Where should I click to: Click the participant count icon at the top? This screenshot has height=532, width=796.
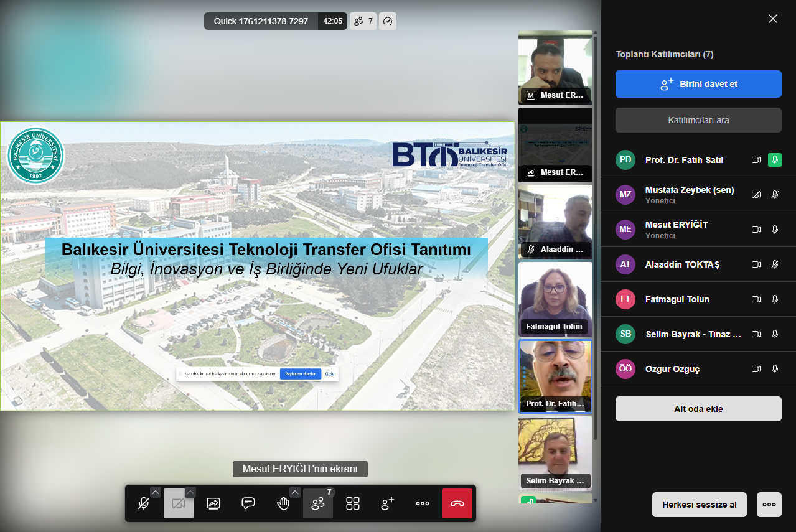363,21
